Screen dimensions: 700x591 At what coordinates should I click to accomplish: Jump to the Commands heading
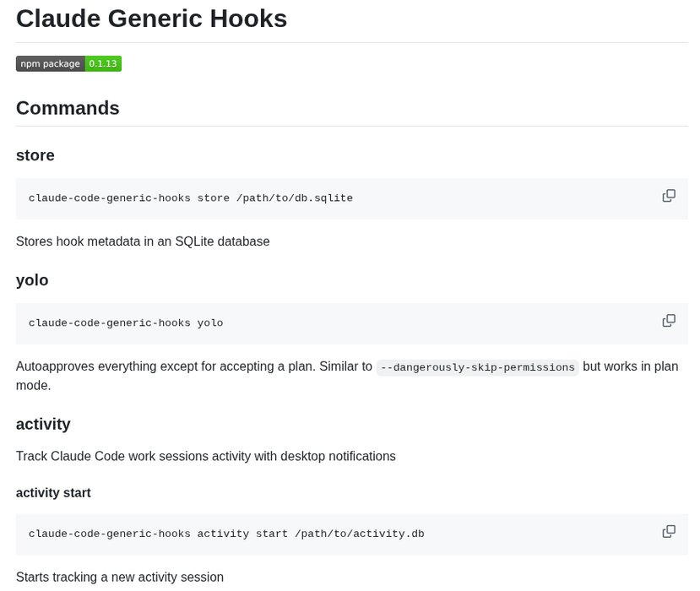[x=68, y=108]
